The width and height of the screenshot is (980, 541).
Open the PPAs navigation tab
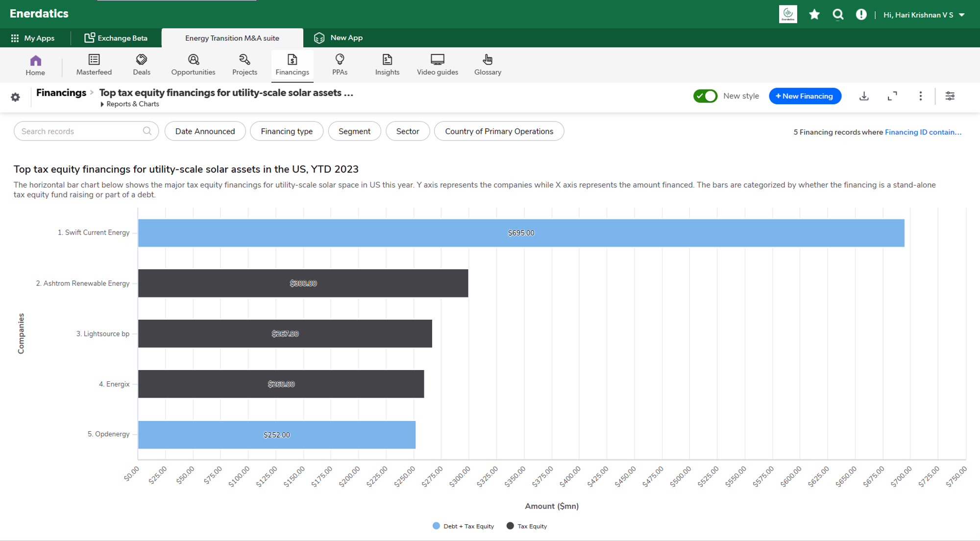[340, 65]
